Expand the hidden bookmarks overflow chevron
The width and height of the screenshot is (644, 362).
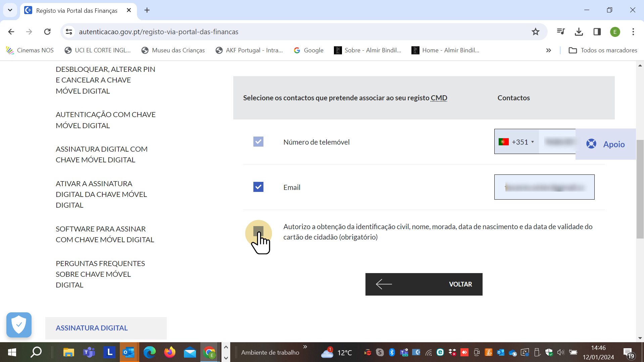click(x=548, y=50)
